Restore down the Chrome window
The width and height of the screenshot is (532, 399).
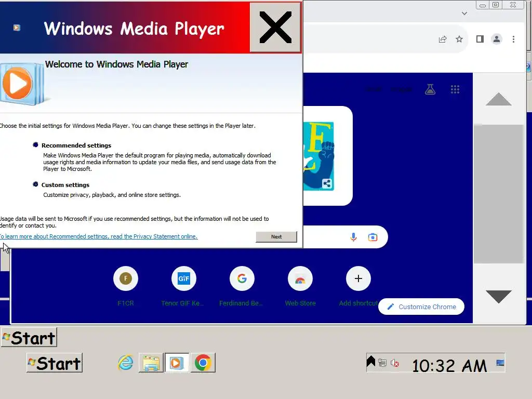pos(496,5)
